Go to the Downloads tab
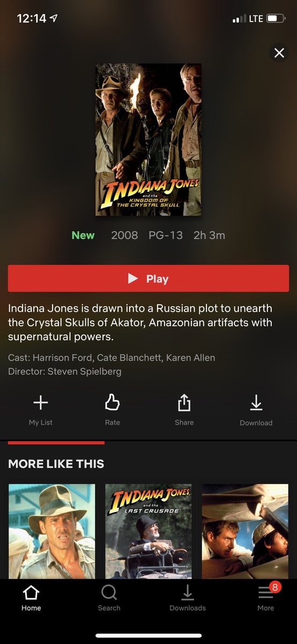 [188, 598]
